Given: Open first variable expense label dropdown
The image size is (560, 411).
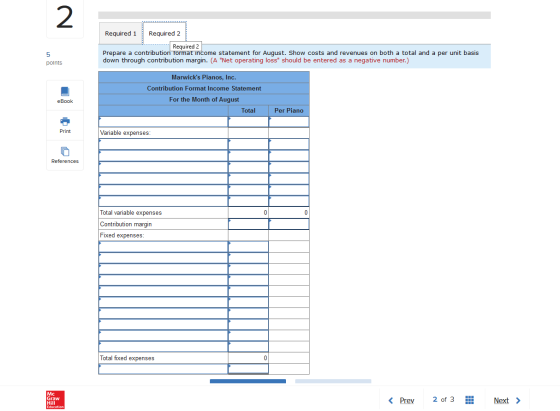Looking at the screenshot, I should (163, 144).
